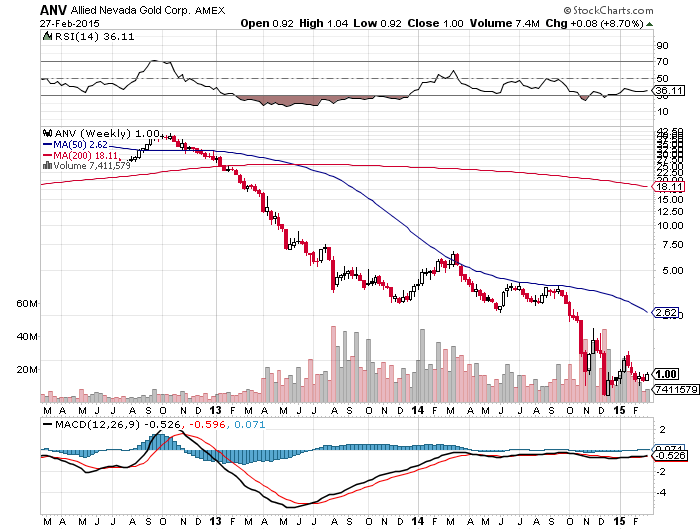Click the 7.50 price axis label

point(672,245)
